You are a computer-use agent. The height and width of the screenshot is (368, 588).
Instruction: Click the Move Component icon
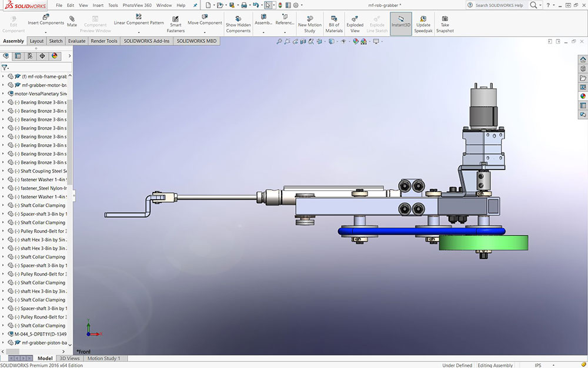click(x=204, y=18)
